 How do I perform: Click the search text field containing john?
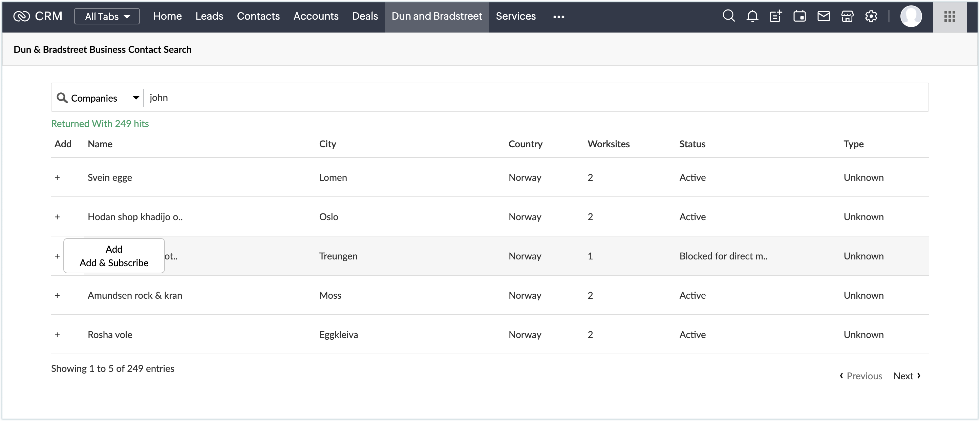(533, 98)
